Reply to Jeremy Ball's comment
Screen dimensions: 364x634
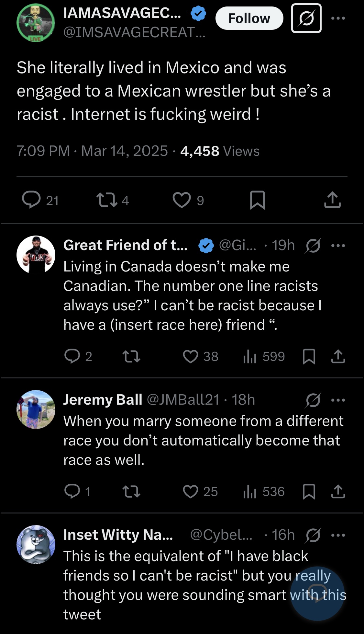tap(72, 491)
